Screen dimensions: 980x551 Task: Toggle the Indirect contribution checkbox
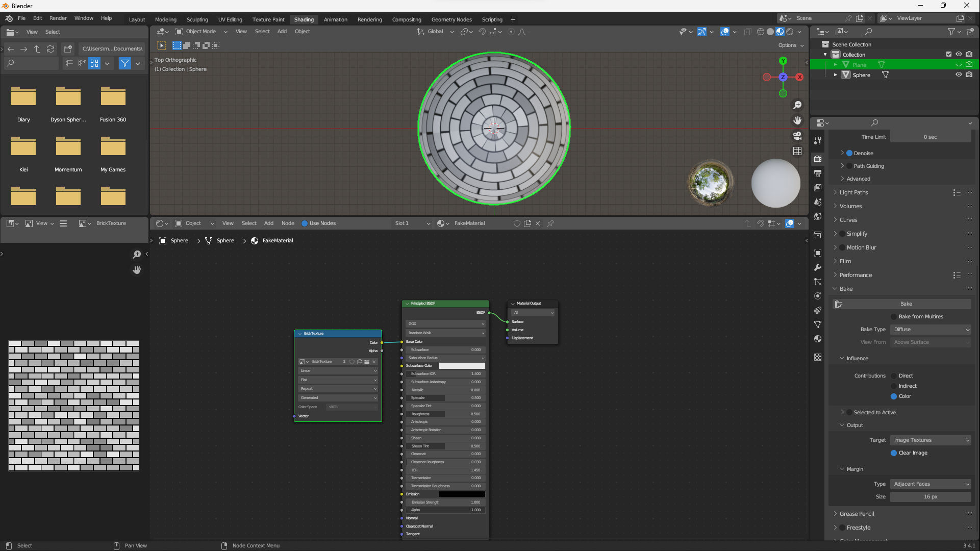(x=894, y=386)
